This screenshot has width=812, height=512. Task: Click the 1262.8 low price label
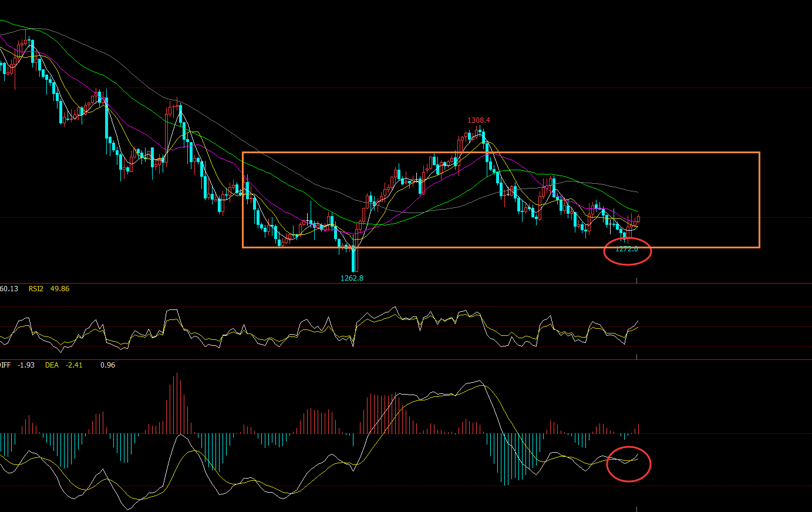click(x=352, y=278)
